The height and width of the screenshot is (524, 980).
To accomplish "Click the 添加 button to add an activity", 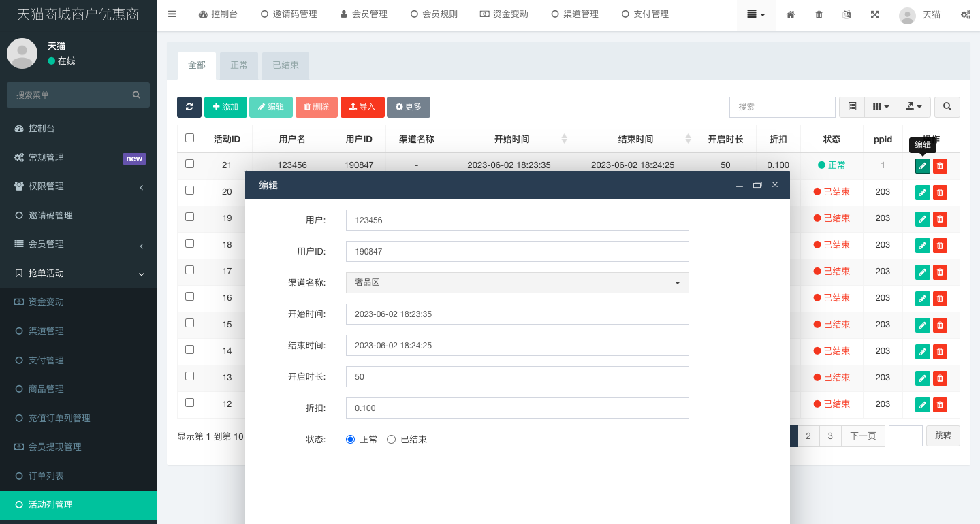I will click(225, 107).
